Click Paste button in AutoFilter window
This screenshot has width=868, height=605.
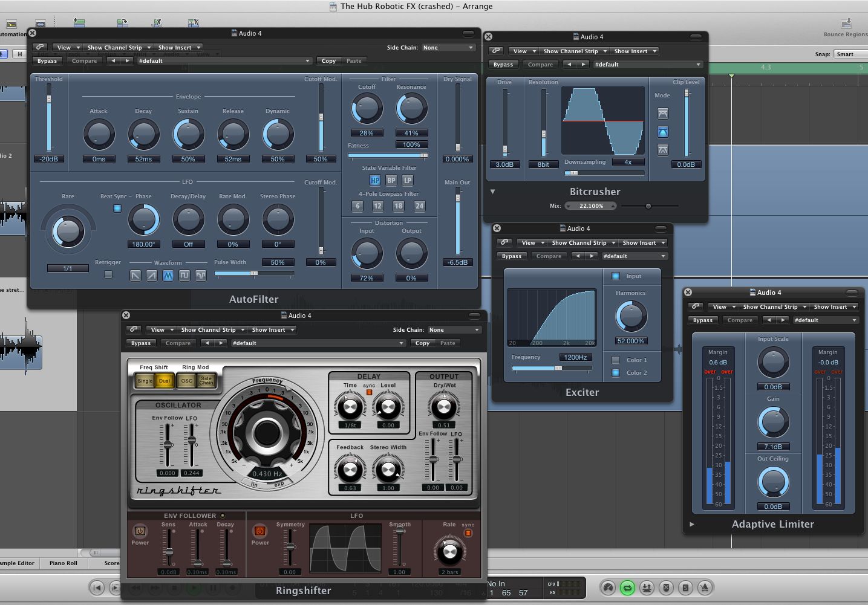[x=354, y=60]
